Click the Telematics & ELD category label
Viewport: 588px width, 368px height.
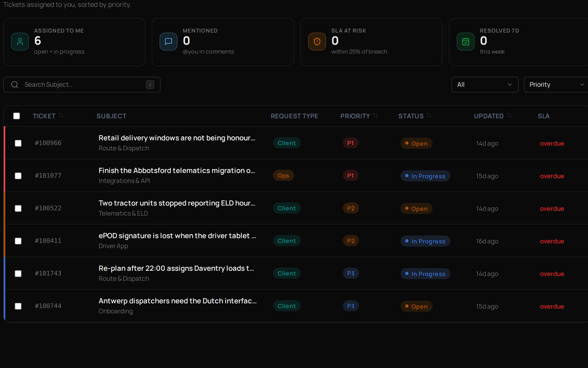click(123, 213)
